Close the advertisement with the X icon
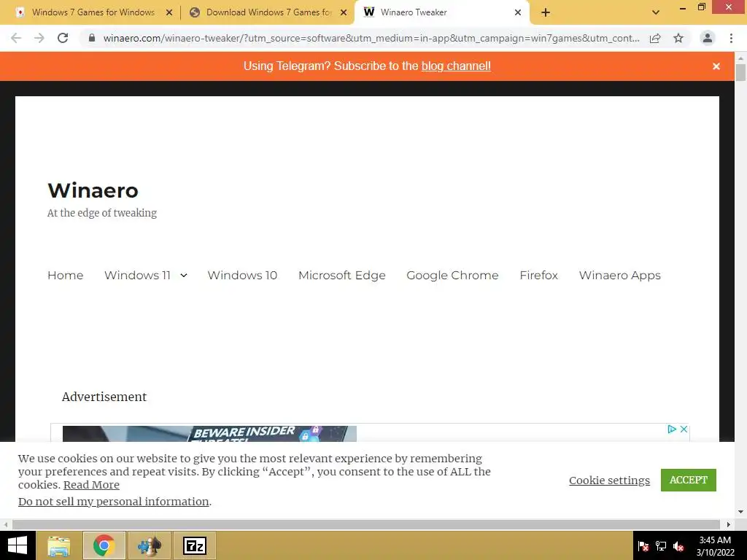The image size is (747, 560). pyautogui.click(x=684, y=429)
